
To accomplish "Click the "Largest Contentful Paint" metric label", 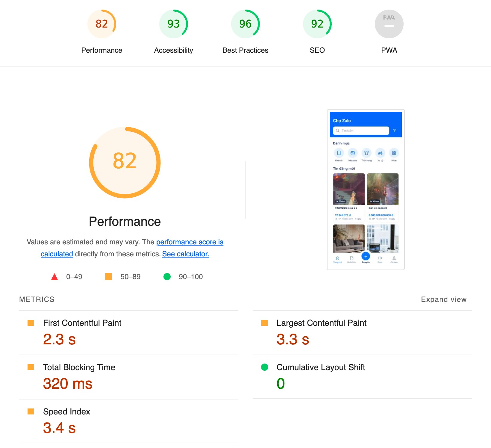I will (x=322, y=323).
